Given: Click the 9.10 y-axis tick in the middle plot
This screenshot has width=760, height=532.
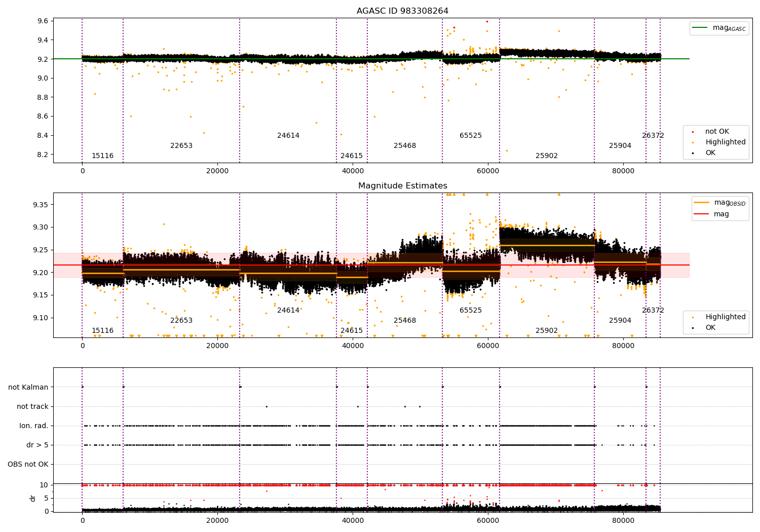Looking at the screenshot, I should [41, 318].
